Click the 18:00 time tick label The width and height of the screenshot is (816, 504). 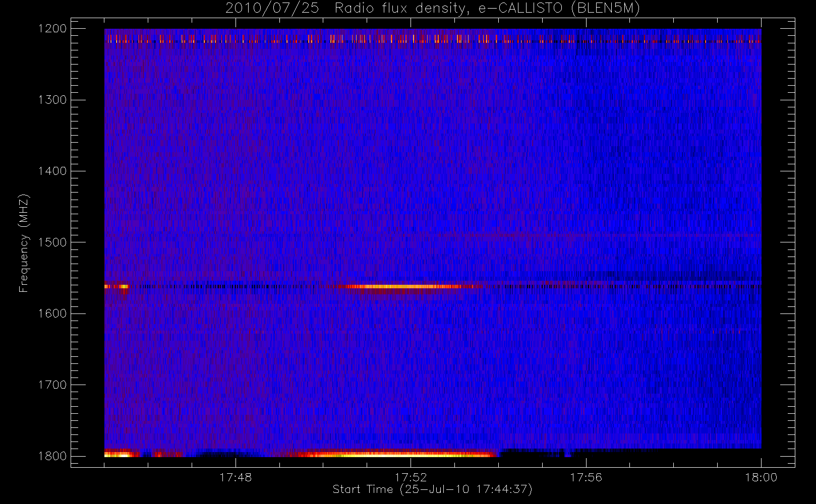761,477
